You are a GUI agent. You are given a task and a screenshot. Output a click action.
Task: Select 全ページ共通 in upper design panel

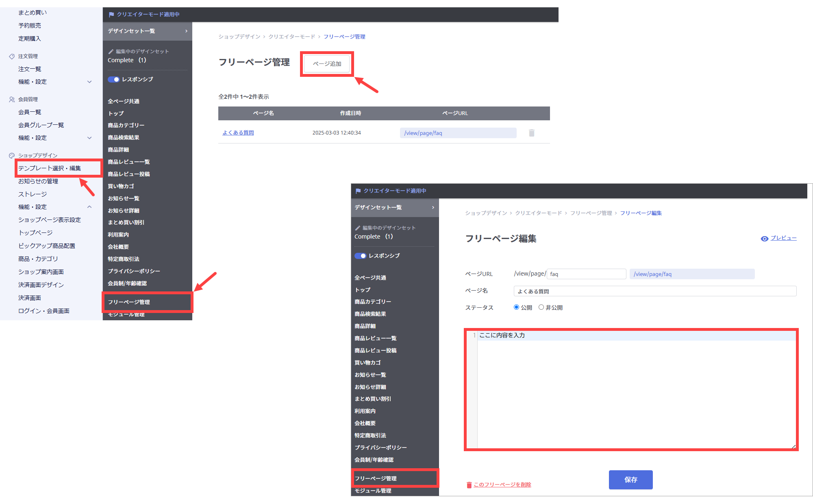(x=124, y=101)
